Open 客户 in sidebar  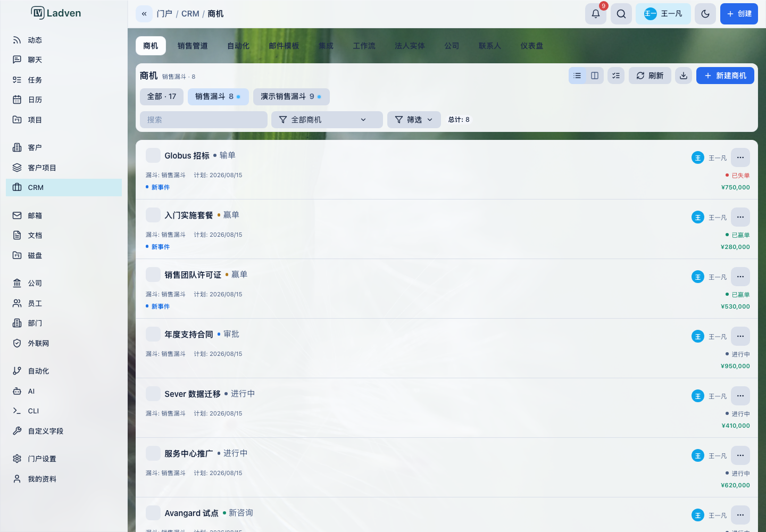click(64, 147)
